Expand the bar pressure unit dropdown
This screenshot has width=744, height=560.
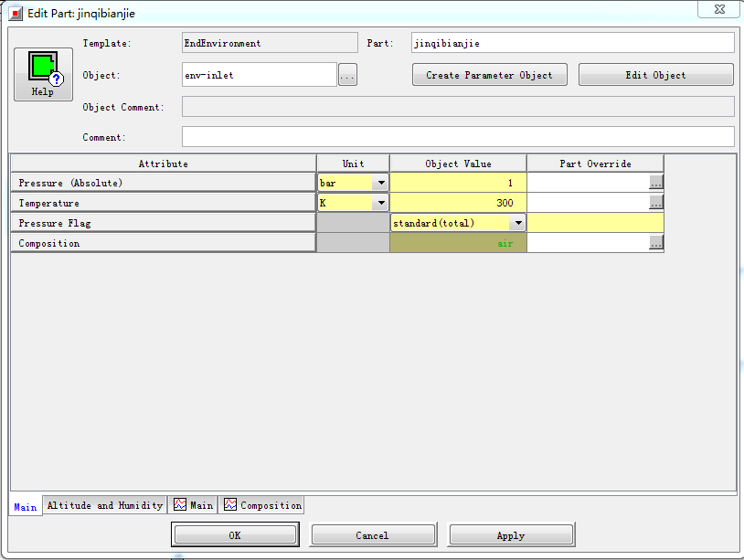coord(380,183)
